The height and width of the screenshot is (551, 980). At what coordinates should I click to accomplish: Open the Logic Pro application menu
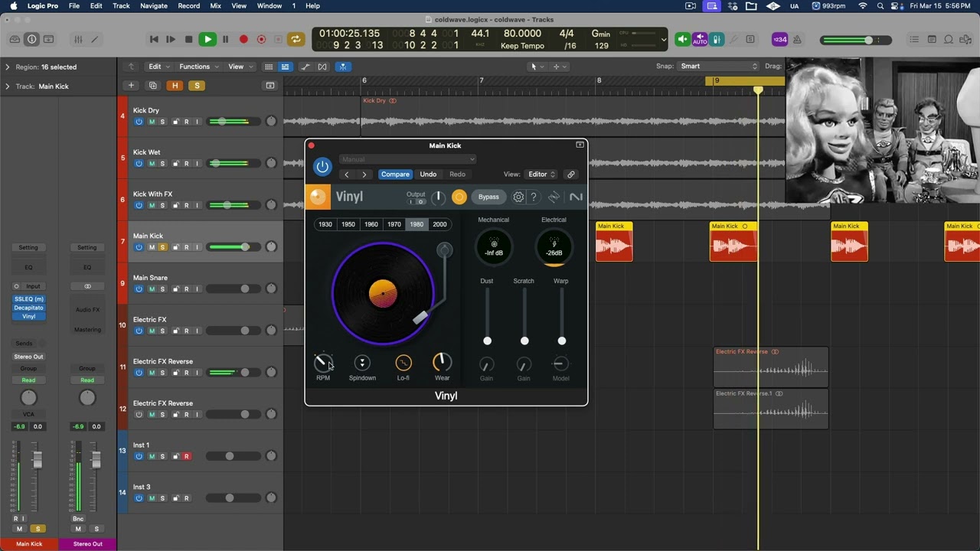[42, 6]
